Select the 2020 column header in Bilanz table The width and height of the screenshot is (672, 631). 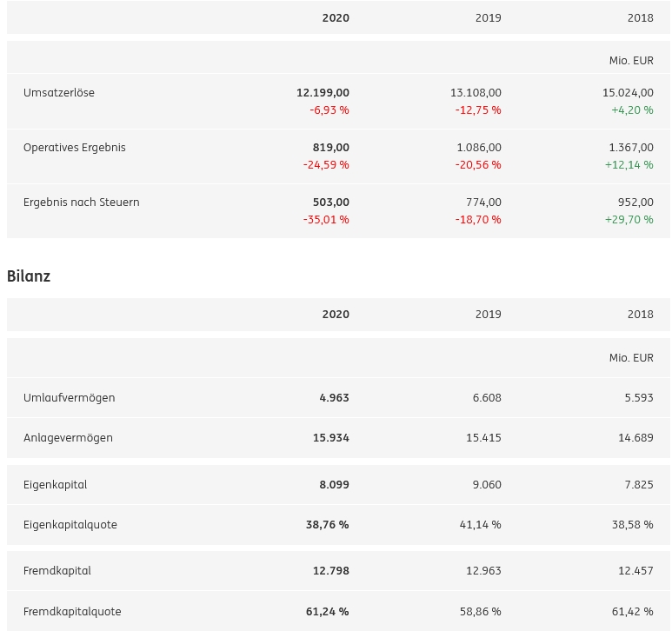[x=336, y=315]
